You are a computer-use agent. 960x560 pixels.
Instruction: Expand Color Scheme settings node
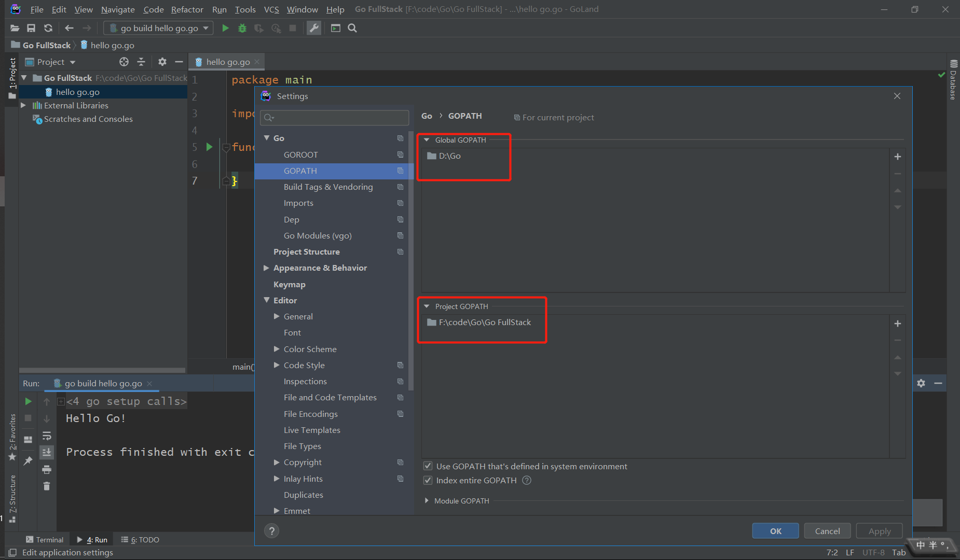277,349
